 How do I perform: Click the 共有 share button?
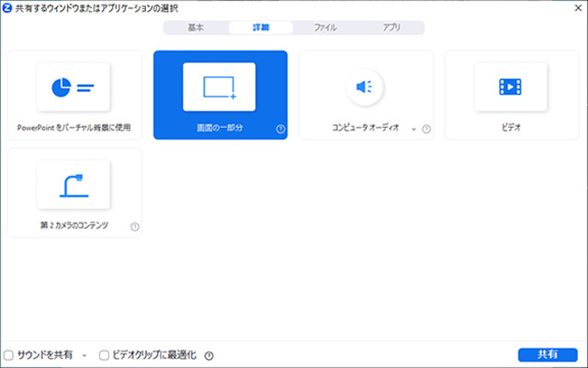coord(548,354)
